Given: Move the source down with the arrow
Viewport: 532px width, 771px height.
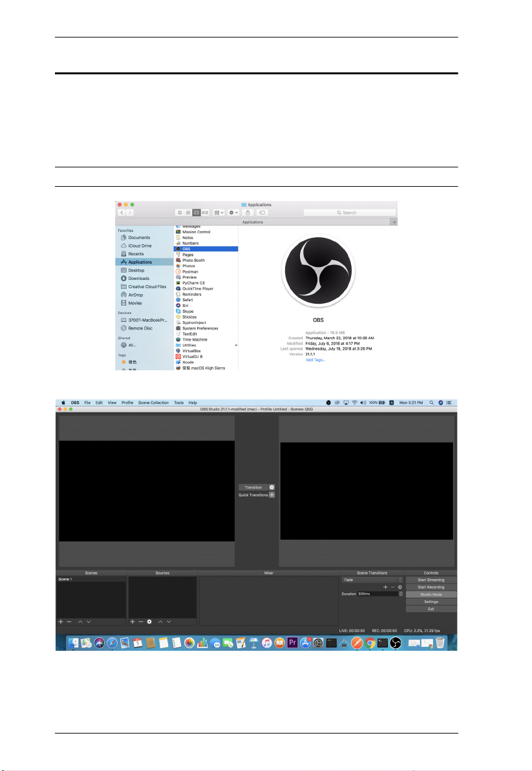Looking at the screenshot, I should pyautogui.click(x=169, y=622).
